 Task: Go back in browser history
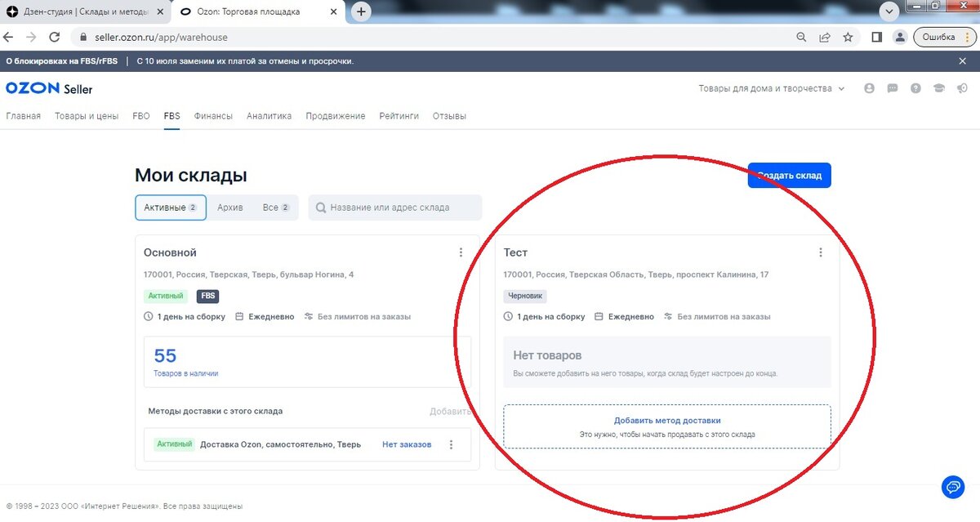click(8, 37)
